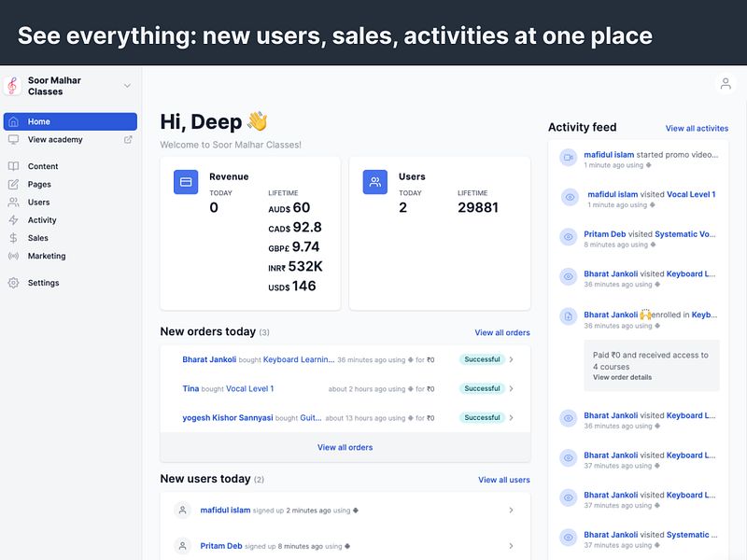Expand the Bharat Jankoli order row chevron

511,359
